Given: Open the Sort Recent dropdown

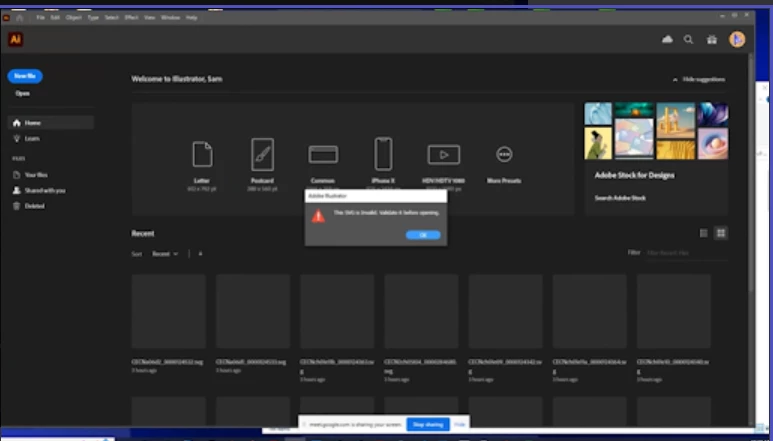Looking at the screenshot, I should tap(165, 254).
